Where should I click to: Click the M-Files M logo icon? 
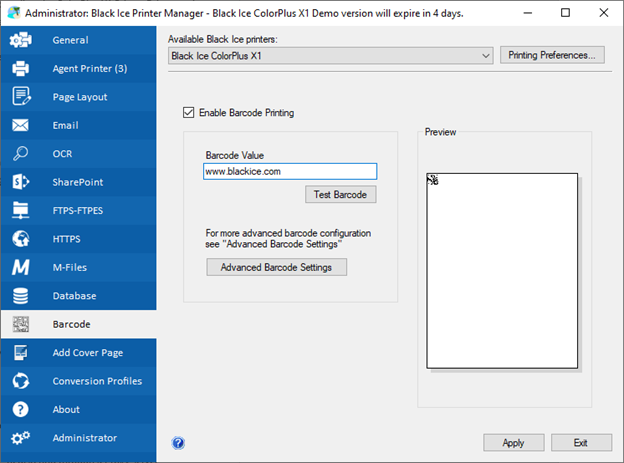20,267
